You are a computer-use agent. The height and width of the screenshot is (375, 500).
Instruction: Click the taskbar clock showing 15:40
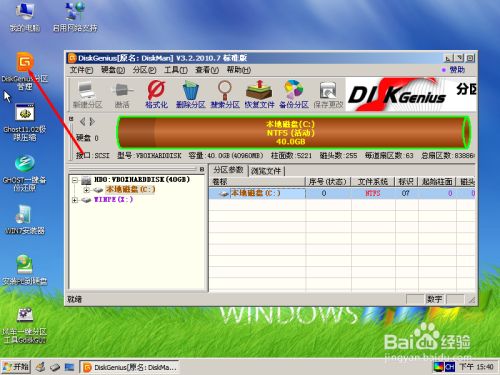pos(477,367)
